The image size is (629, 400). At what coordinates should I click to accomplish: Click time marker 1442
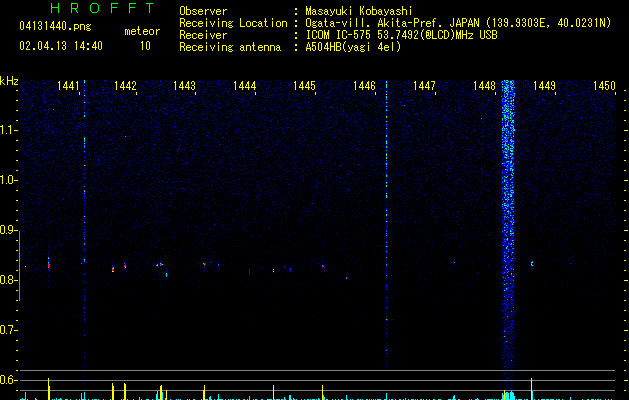[x=125, y=86]
